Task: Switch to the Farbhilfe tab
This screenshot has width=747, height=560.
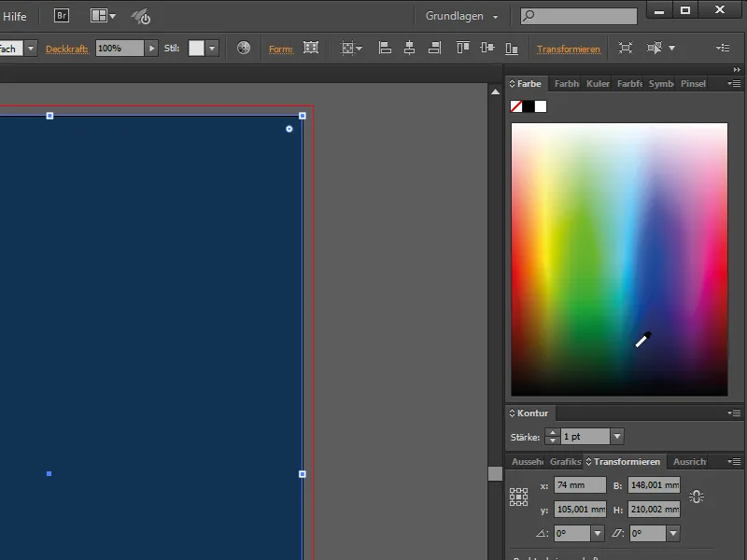Action: [x=566, y=84]
